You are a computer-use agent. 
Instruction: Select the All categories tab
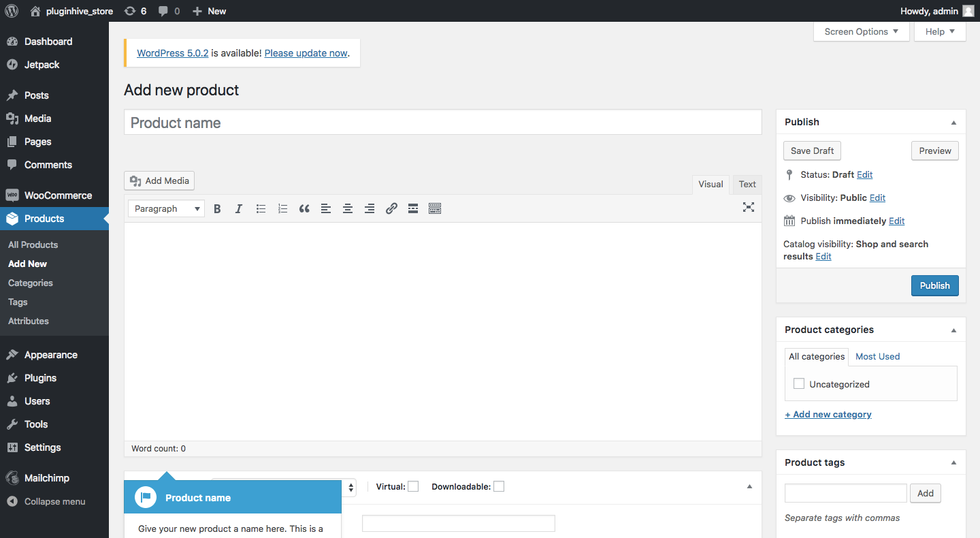click(817, 356)
